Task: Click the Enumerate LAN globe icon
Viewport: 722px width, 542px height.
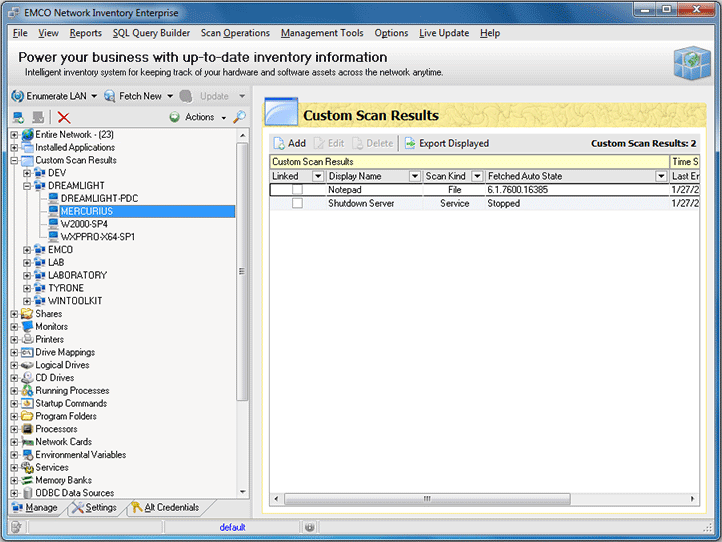Action: (18, 96)
